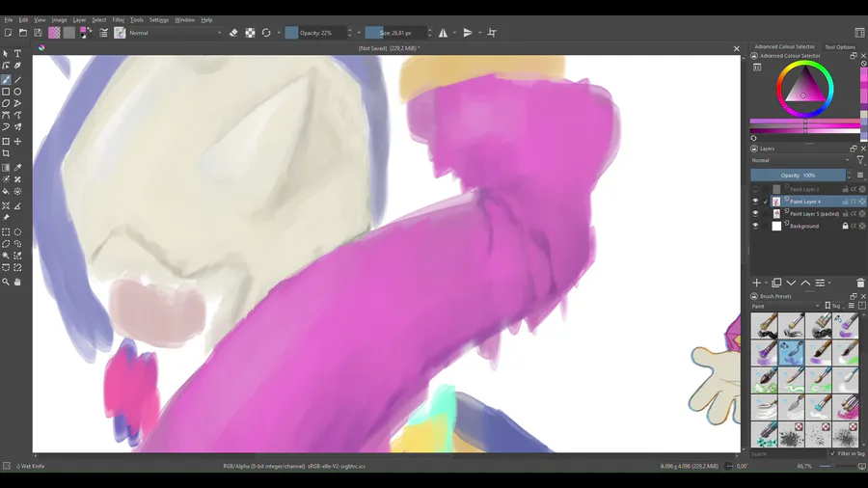Expand the add layer type arrow
This screenshot has width=868, height=488.
(768, 283)
